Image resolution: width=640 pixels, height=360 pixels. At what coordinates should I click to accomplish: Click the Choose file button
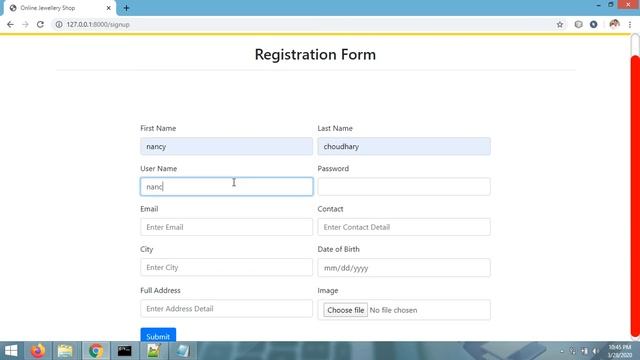(345, 310)
